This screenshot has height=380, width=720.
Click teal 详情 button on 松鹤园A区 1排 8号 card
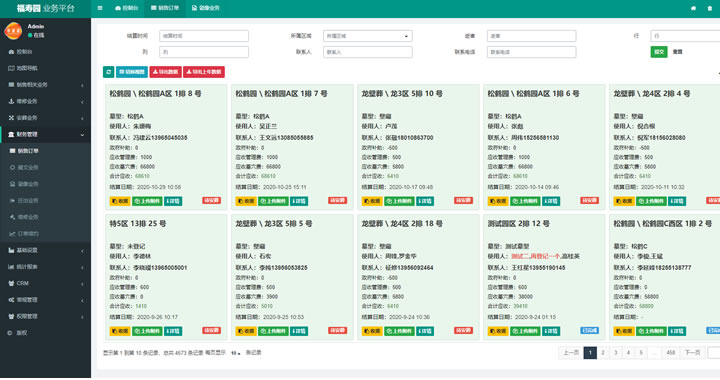(173, 201)
